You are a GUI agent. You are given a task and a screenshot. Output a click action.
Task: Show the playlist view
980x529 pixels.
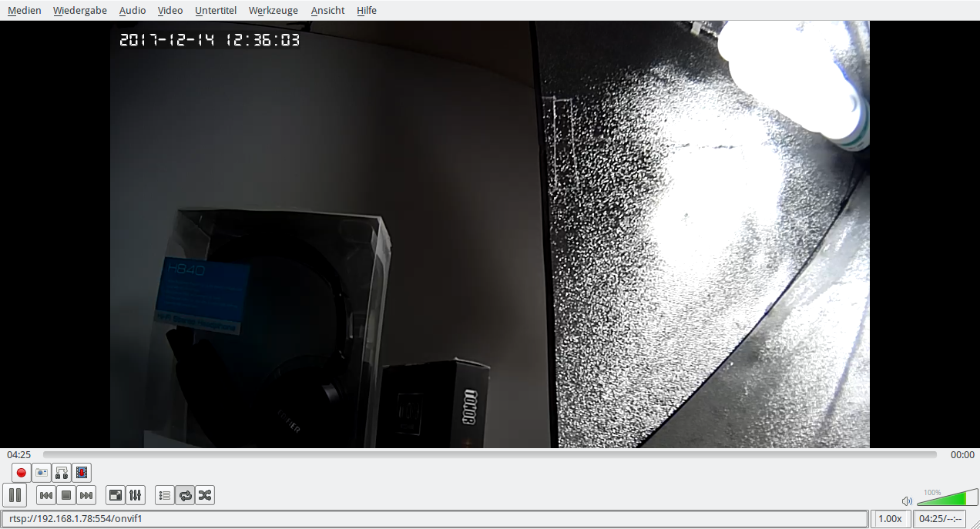(164, 495)
